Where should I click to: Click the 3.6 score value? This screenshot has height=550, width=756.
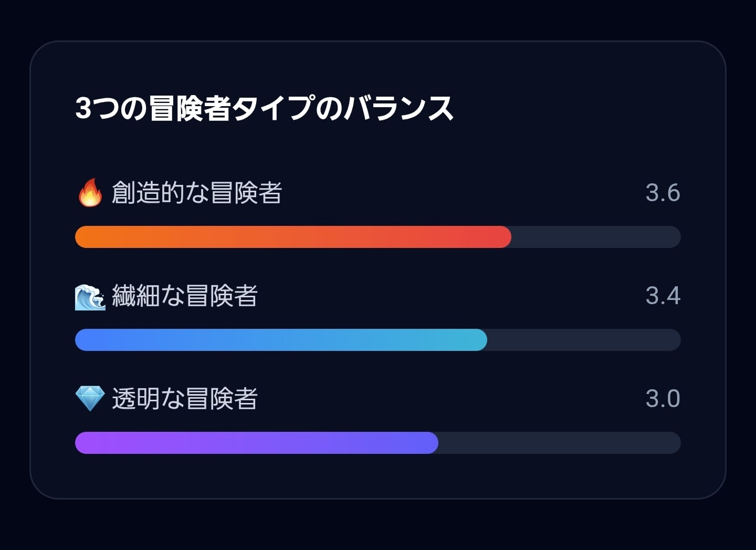tap(663, 193)
